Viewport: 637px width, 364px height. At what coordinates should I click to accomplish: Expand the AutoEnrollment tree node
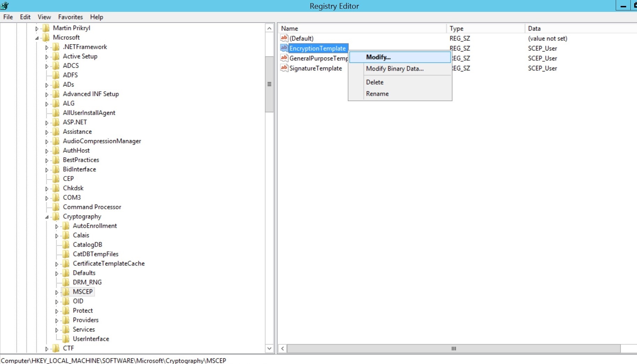click(x=57, y=226)
